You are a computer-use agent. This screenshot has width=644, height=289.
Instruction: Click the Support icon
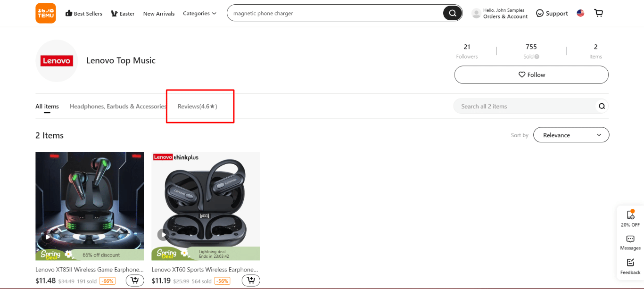539,13
